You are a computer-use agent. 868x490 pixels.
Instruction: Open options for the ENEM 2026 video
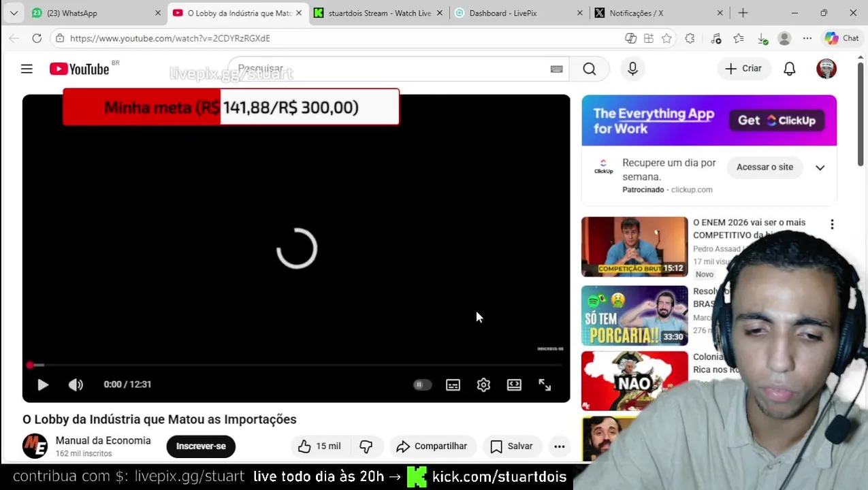832,225
